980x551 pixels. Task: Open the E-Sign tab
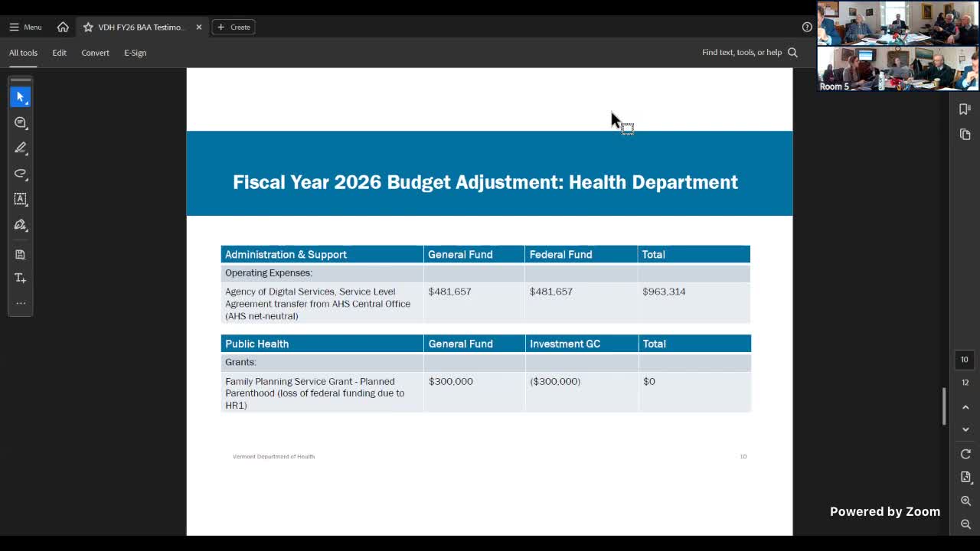(x=135, y=53)
